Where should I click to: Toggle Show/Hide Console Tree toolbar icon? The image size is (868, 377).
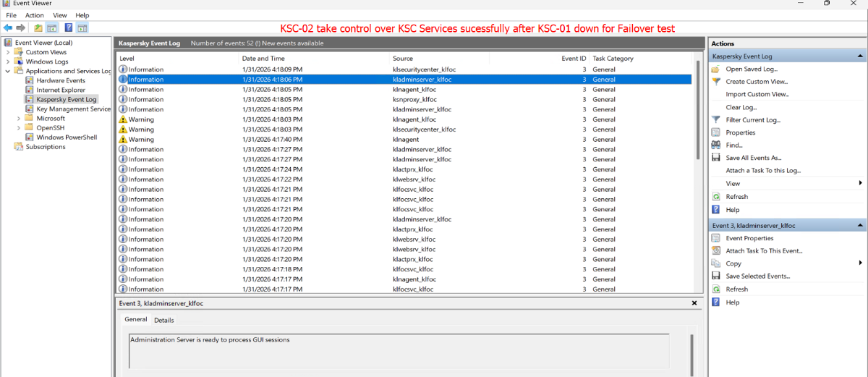[51, 27]
